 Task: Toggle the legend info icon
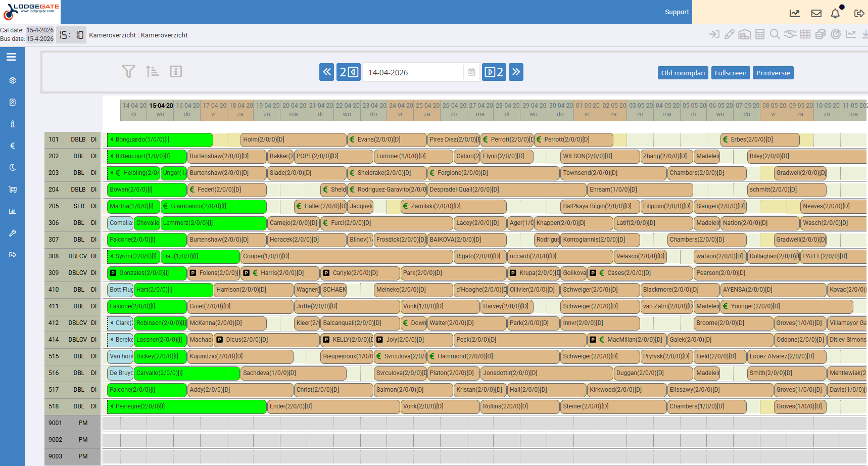(x=176, y=72)
